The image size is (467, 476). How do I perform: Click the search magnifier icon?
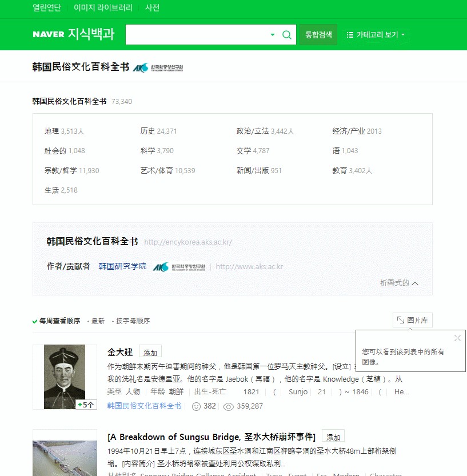(287, 35)
